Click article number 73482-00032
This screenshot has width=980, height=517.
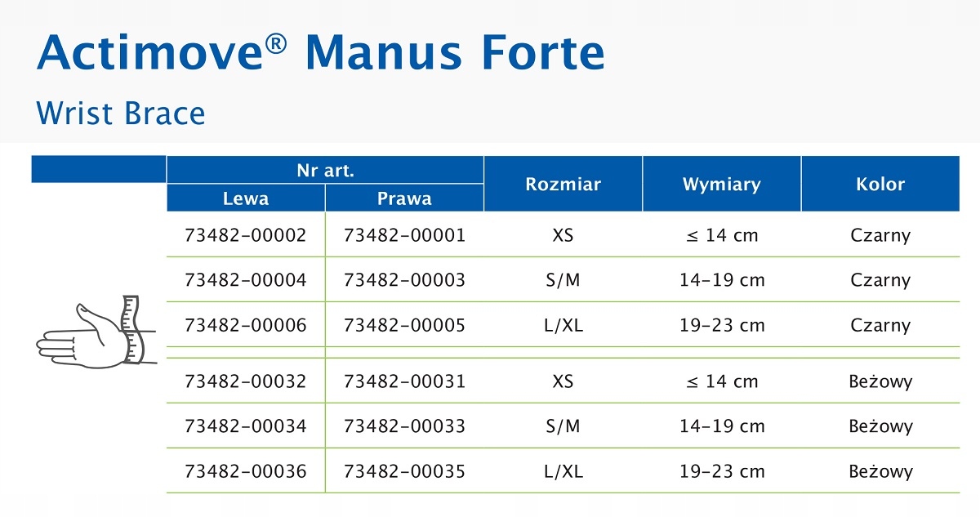click(x=246, y=381)
